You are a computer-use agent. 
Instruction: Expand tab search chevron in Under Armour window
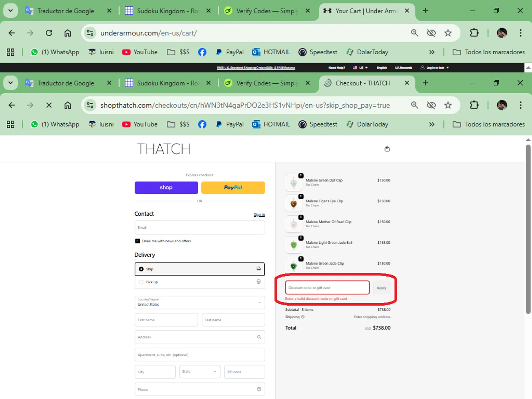click(11, 11)
